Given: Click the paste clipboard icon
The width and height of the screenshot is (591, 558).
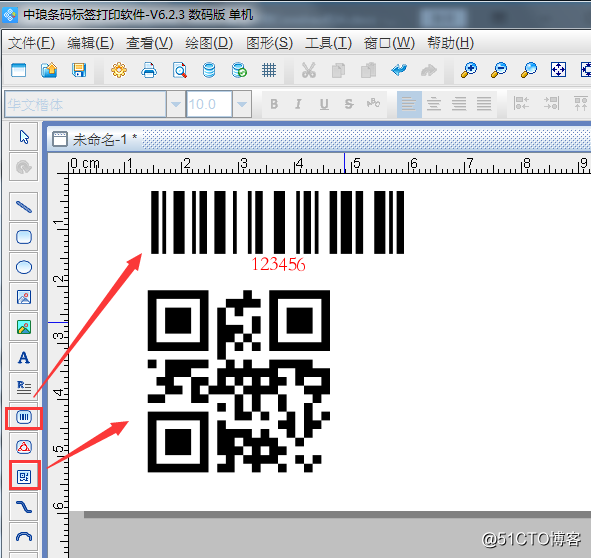Looking at the screenshot, I should pyautogui.click(x=368, y=70).
